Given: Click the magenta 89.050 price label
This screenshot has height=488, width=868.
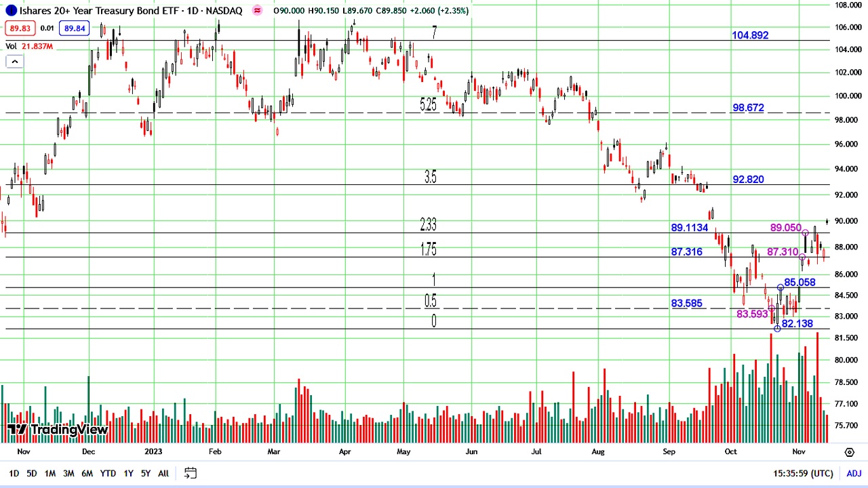Looking at the screenshot, I should point(786,228).
